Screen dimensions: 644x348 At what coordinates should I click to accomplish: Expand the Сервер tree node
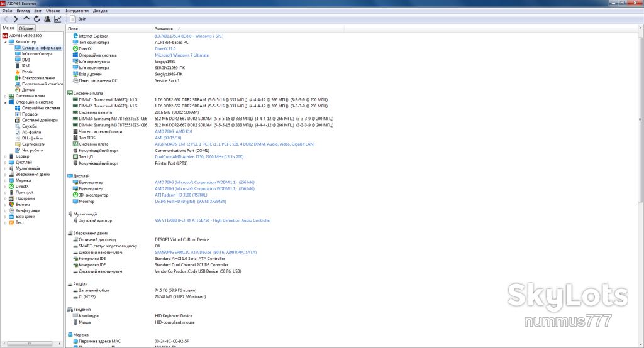(5, 156)
